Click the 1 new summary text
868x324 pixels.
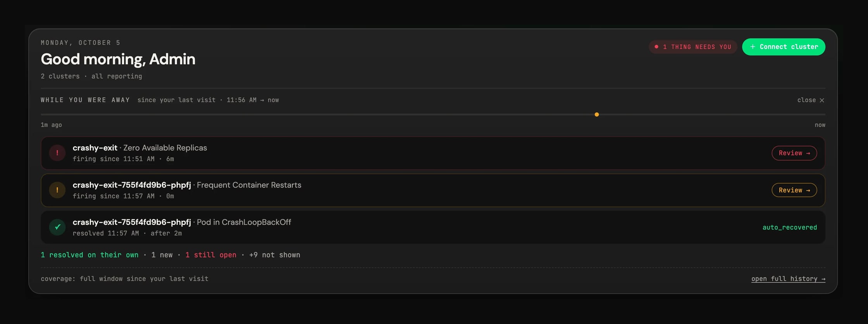coord(162,255)
